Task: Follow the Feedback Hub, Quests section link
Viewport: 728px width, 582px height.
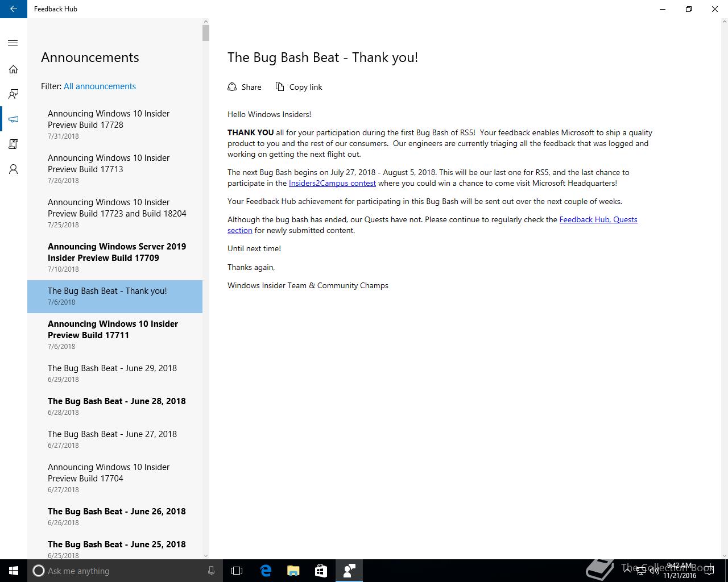Action: [x=598, y=219]
